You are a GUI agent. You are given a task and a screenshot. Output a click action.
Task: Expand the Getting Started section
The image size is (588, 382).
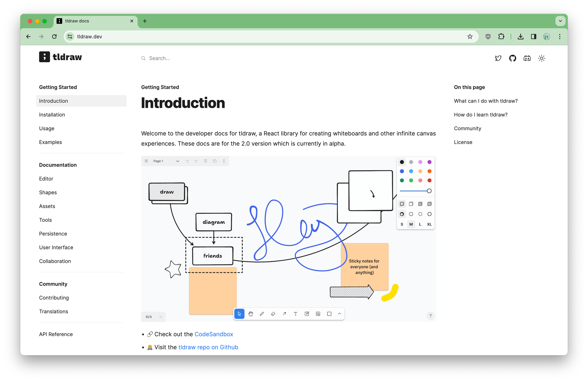tap(58, 87)
